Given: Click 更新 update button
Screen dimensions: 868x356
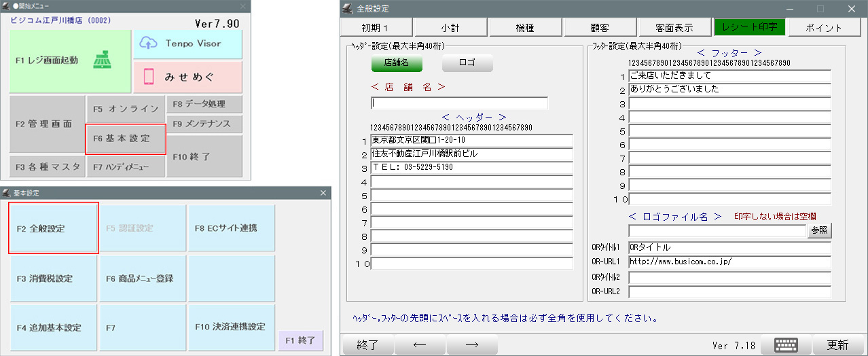Looking at the screenshot, I should click(837, 345).
